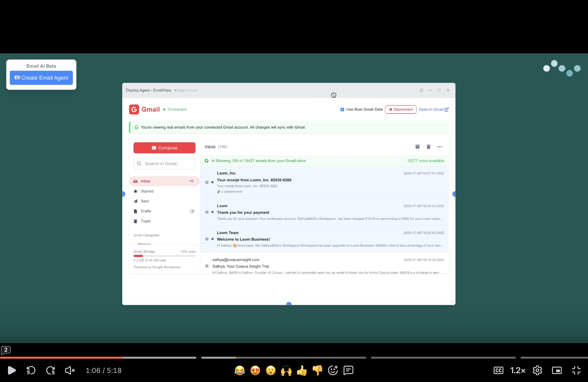Image resolution: width=588 pixels, height=382 pixels.
Task: Uncheck Use Real Gmail Data checkbox
Action: pos(342,110)
